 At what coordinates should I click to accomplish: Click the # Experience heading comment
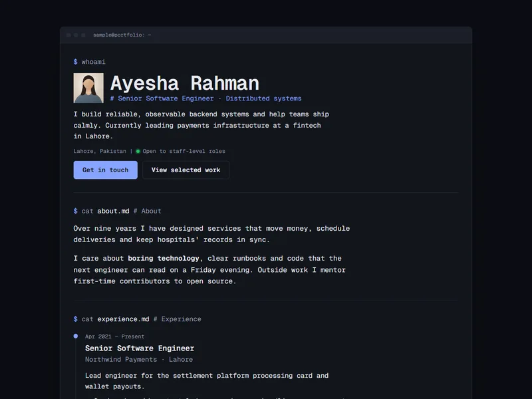tap(178, 319)
